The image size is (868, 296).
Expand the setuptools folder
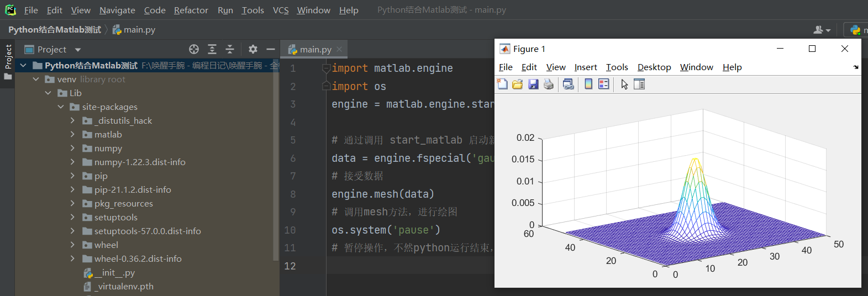(x=72, y=217)
